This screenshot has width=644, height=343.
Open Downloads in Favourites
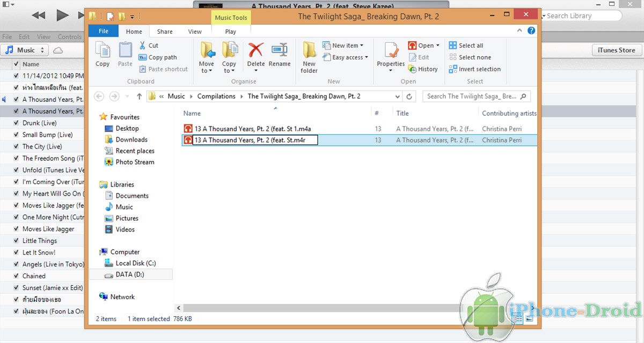[131, 140]
